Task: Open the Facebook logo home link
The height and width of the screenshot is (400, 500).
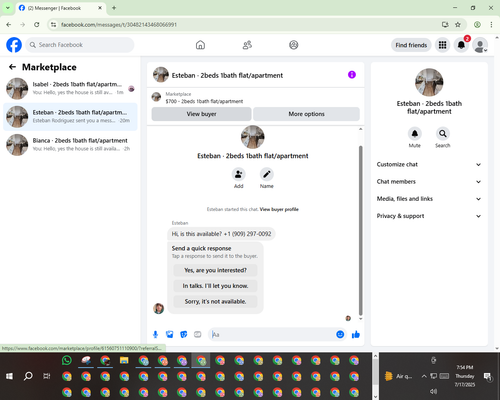Action: 14,45
